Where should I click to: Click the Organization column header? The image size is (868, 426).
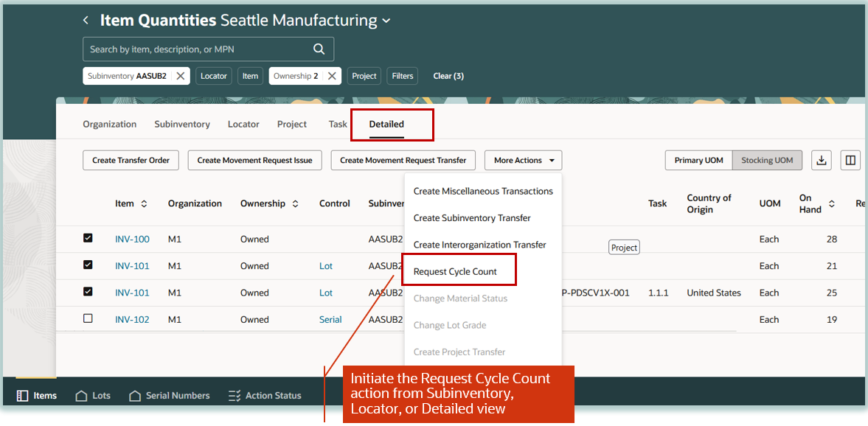(195, 203)
